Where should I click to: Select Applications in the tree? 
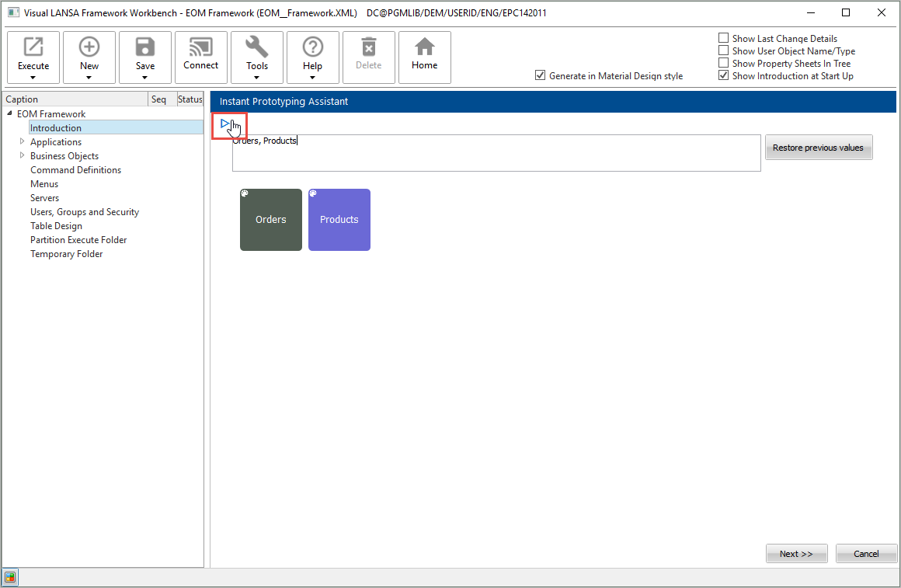[56, 142]
